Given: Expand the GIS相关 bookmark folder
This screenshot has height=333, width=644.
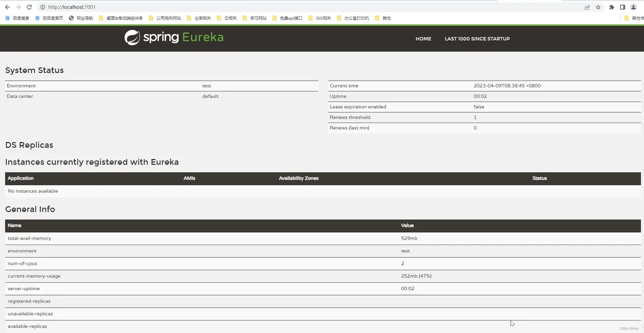Looking at the screenshot, I should point(320,18).
